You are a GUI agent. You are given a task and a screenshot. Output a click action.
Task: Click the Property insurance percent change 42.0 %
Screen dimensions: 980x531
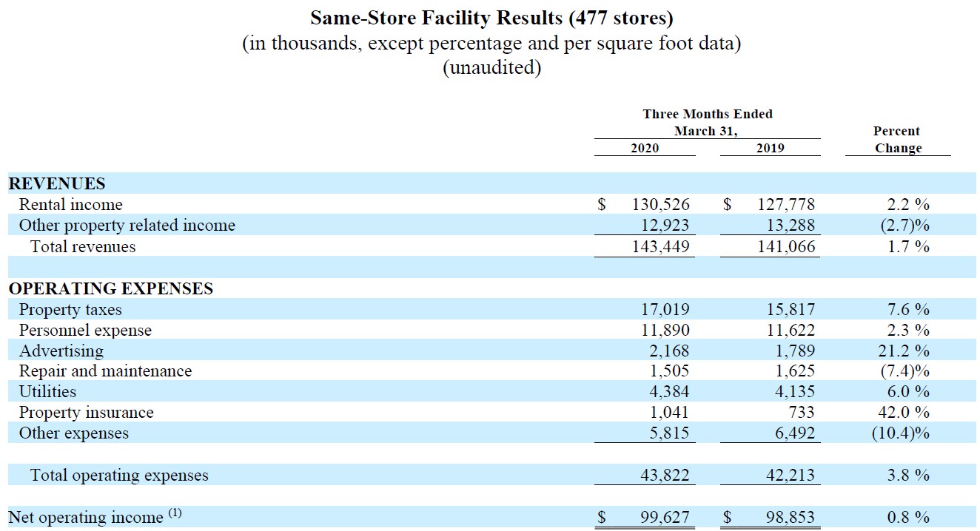pyautogui.click(x=898, y=413)
